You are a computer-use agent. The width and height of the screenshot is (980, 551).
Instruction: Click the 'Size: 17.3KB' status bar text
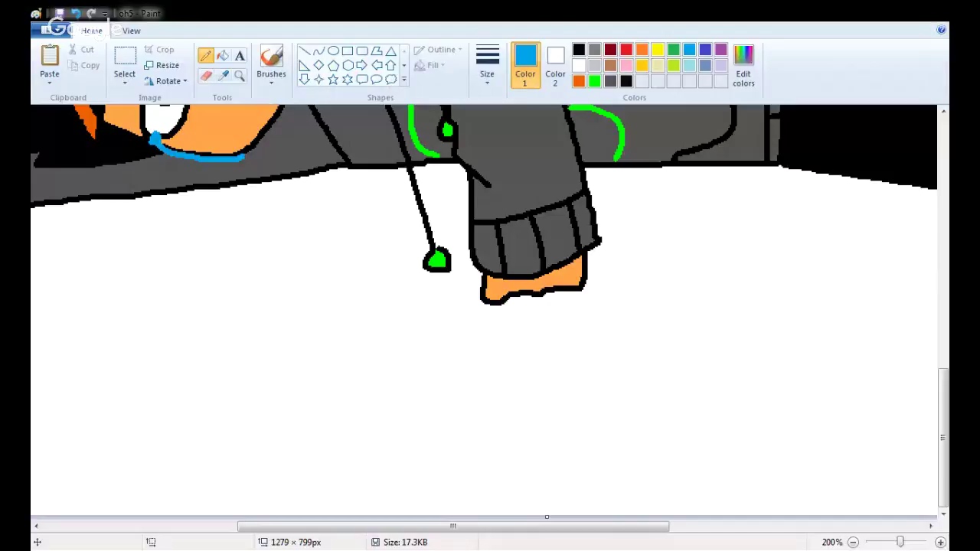coord(405,542)
